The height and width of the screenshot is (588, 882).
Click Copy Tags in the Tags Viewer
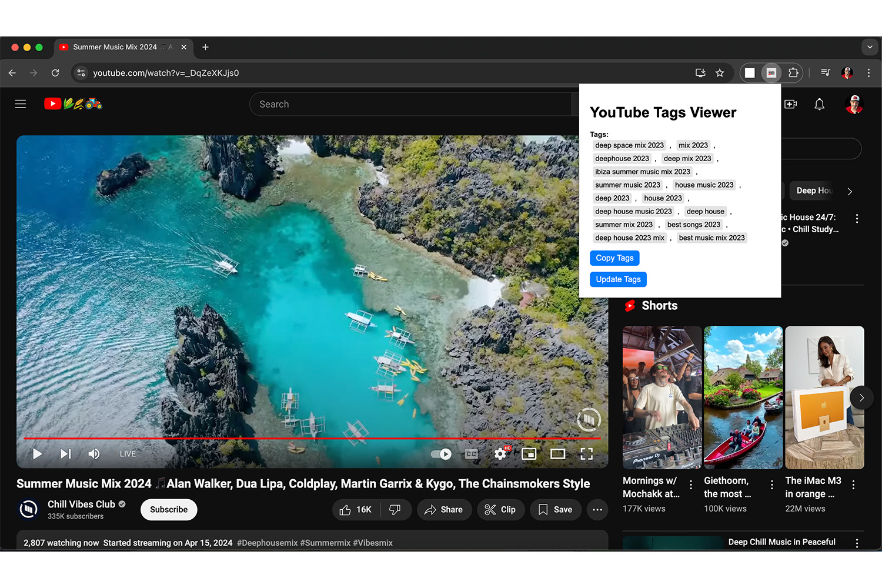coord(614,258)
